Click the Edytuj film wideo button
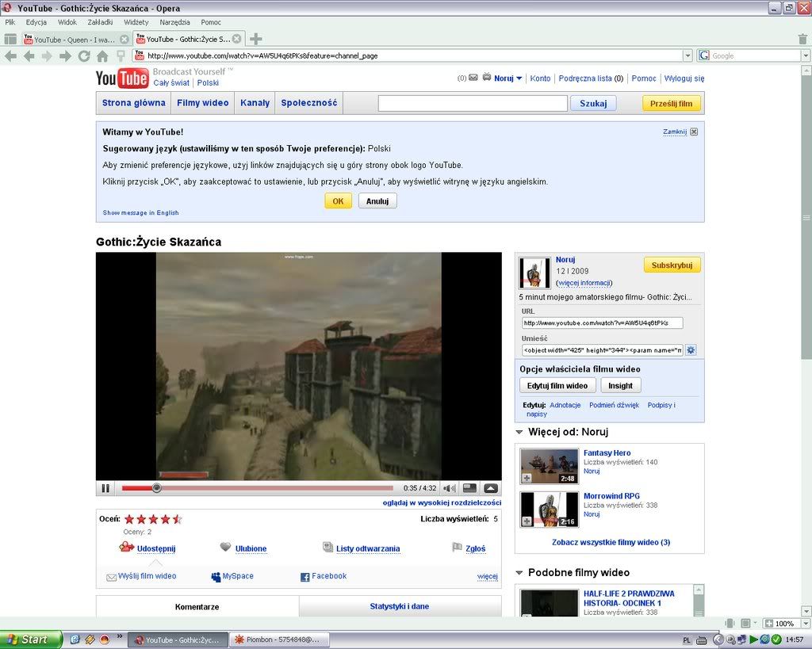Viewport: 812px width, 649px height. tap(557, 386)
